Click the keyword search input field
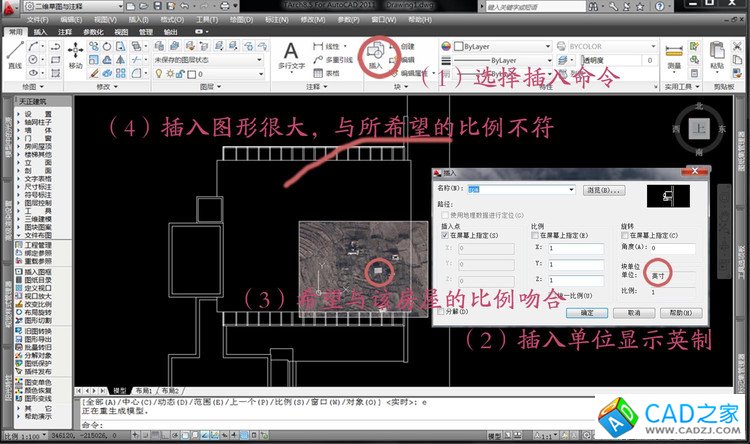This screenshot has height=444, width=750. [535, 6]
